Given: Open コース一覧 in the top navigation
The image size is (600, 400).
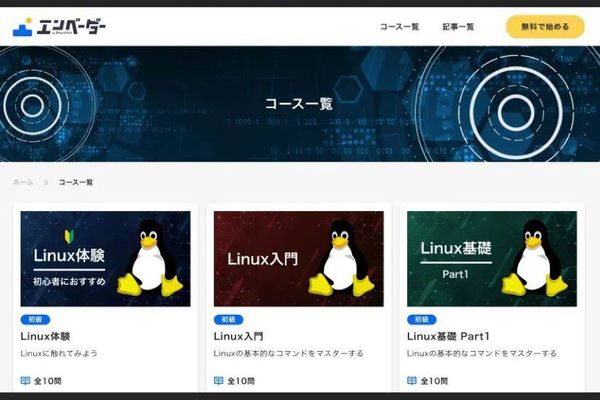Looking at the screenshot, I should coord(399,27).
